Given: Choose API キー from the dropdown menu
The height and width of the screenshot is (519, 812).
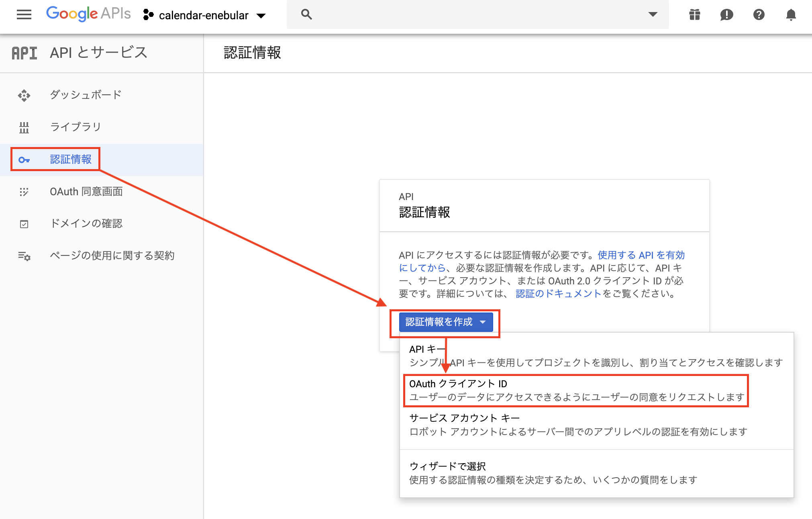Looking at the screenshot, I should pos(596,356).
